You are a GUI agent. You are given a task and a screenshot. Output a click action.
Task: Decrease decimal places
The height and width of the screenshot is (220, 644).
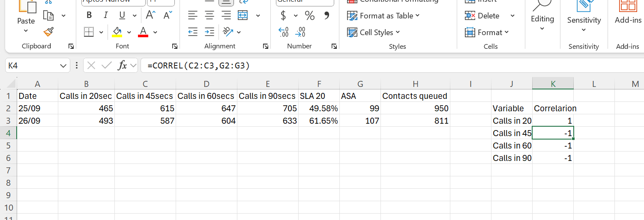pos(301,32)
